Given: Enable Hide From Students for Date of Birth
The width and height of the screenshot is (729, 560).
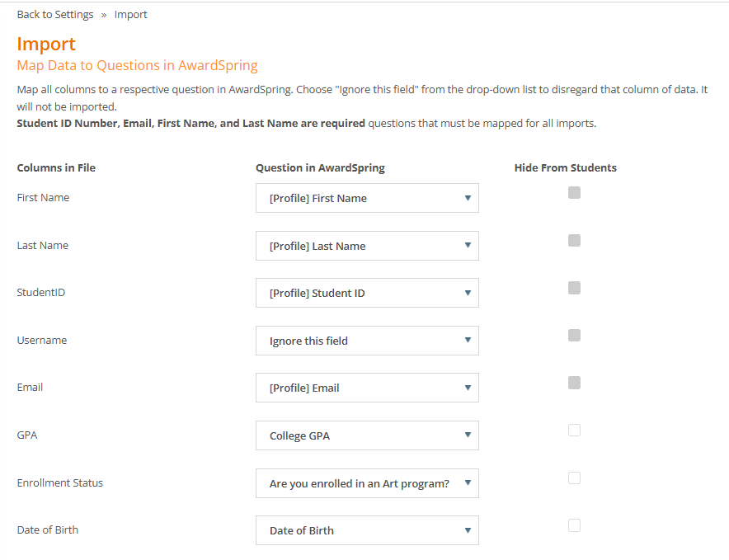Looking at the screenshot, I should [x=574, y=525].
